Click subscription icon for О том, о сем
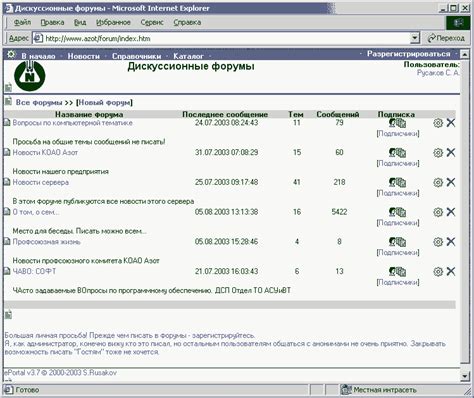The width and height of the screenshot is (474, 398). 397,212
